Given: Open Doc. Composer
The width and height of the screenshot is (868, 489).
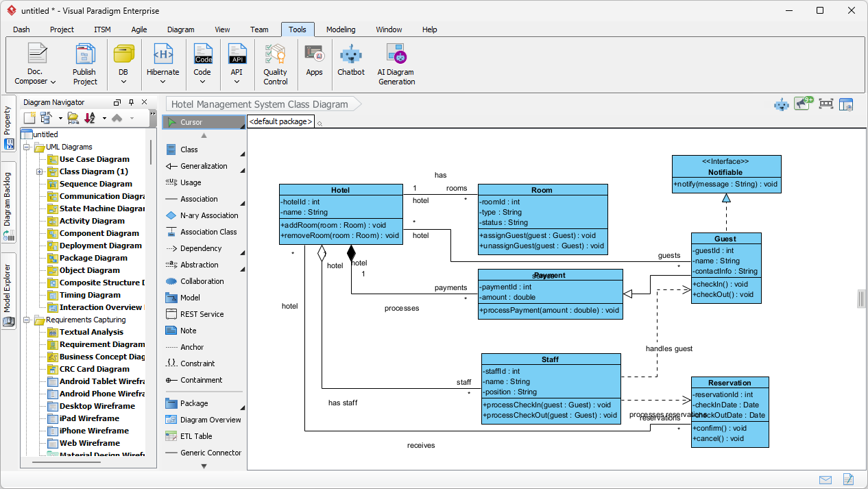Looking at the screenshot, I should tap(34, 63).
